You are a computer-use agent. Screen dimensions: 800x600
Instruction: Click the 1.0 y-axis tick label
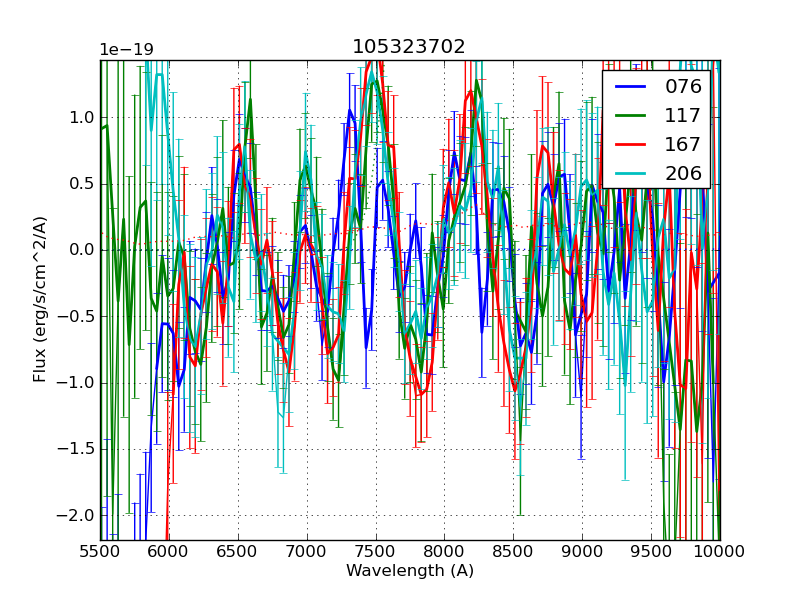81,117
